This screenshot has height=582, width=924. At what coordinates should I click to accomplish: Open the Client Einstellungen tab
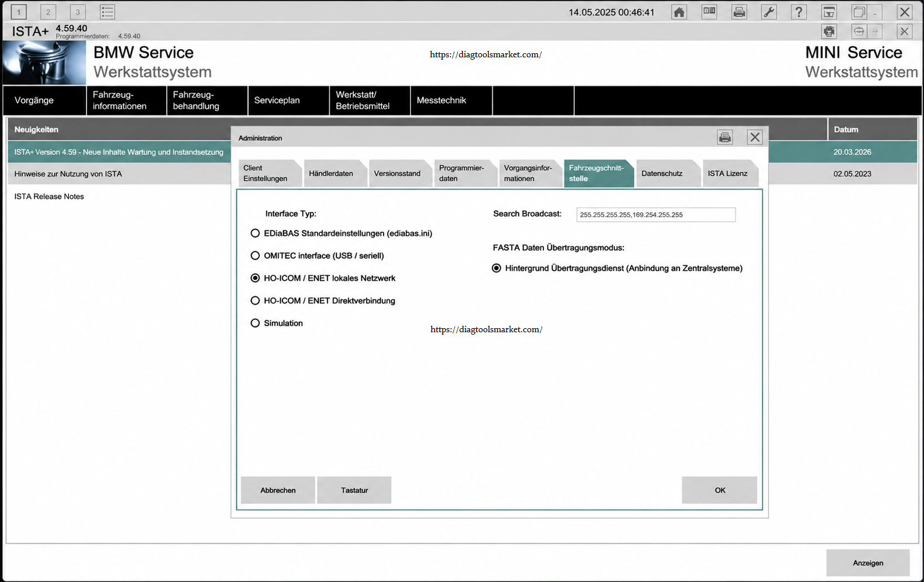click(x=269, y=173)
